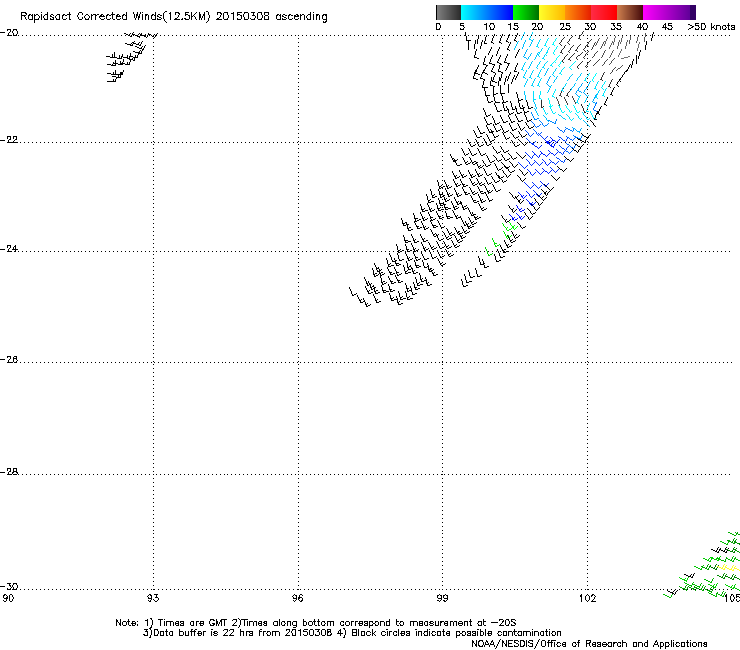The image size is (740, 650).
Task: Click the 96 longitude axis label
Action: (x=297, y=599)
